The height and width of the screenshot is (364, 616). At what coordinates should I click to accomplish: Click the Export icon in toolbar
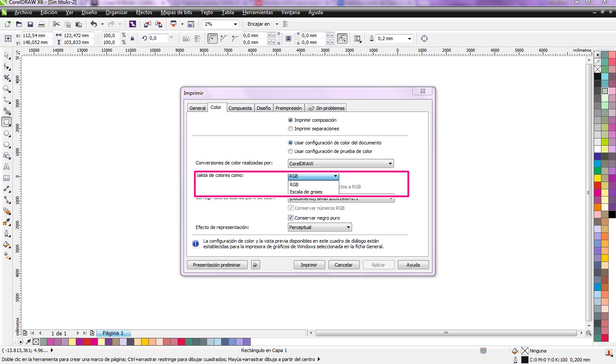(x=159, y=24)
